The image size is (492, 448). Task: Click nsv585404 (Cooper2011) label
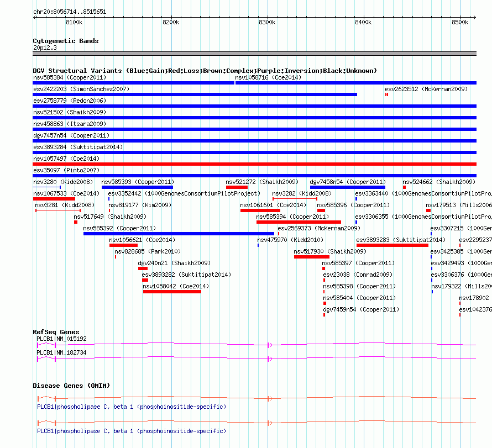pos(359,298)
